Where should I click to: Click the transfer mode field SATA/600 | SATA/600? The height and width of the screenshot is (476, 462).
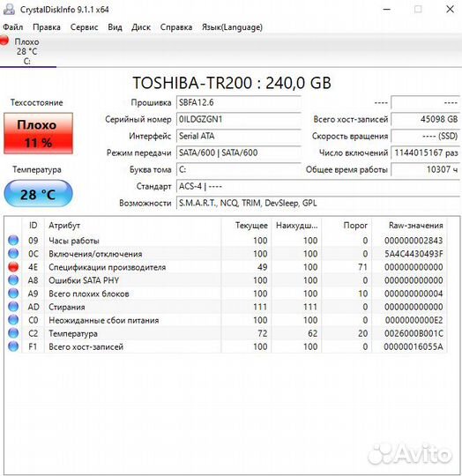(239, 152)
